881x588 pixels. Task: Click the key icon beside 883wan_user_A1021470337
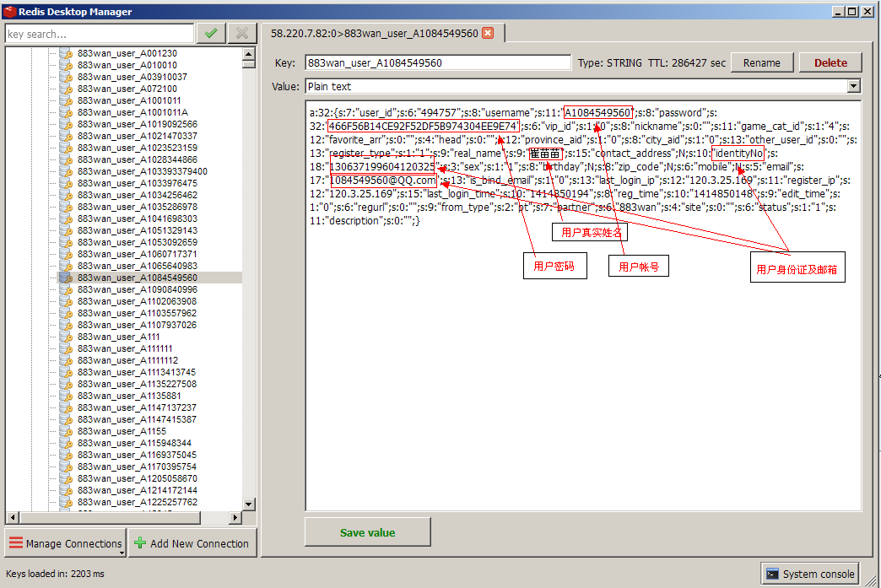(67, 136)
